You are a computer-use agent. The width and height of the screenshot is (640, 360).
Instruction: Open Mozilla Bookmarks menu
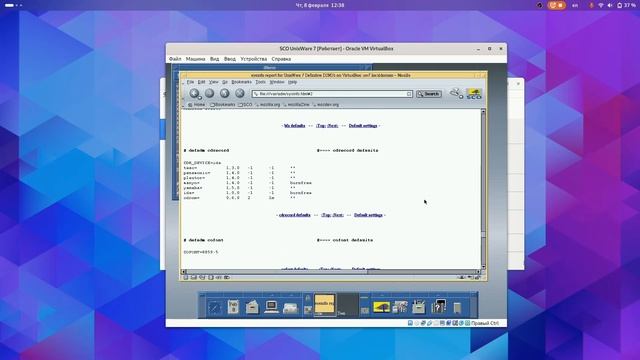point(241,82)
